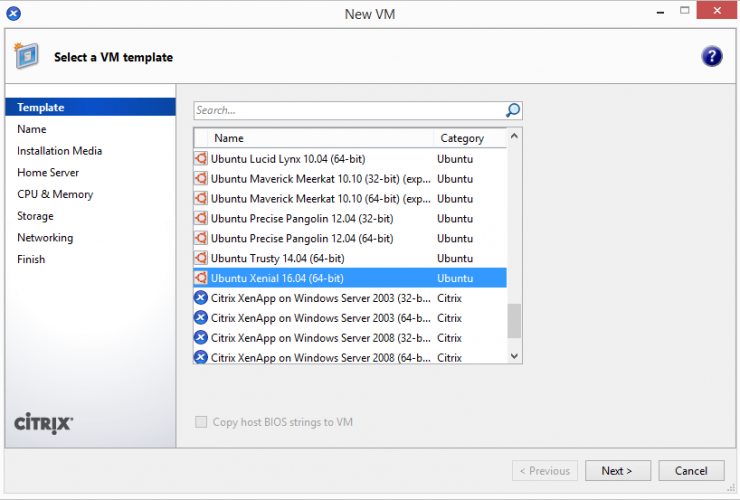Image resolution: width=740 pixels, height=500 pixels.
Task: Click the search magnifier icon
Action: click(x=513, y=110)
